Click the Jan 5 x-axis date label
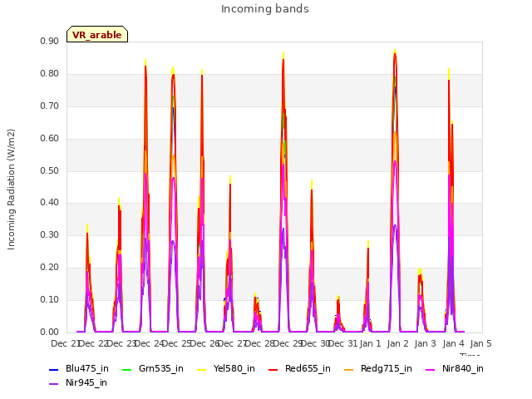 point(480,343)
